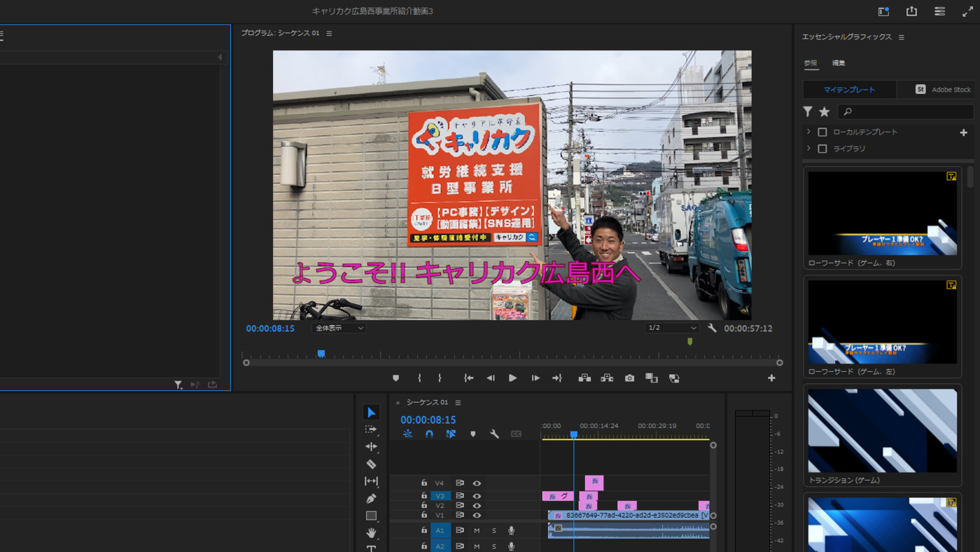
Task: Toggle Snap in timeline magnet icon
Action: pyautogui.click(x=429, y=434)
